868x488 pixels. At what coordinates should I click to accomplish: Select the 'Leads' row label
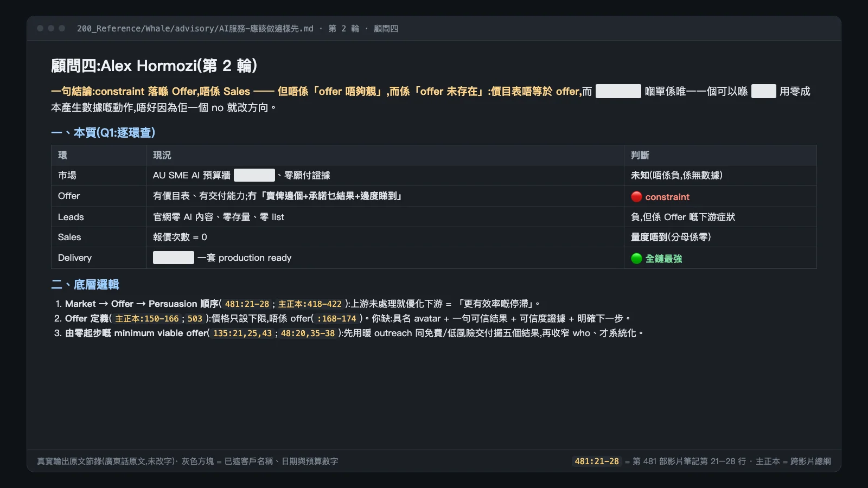(x=71, y=217)
